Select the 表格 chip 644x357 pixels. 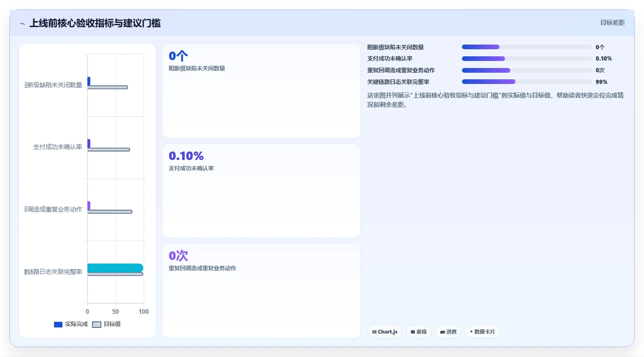(419, 332)
